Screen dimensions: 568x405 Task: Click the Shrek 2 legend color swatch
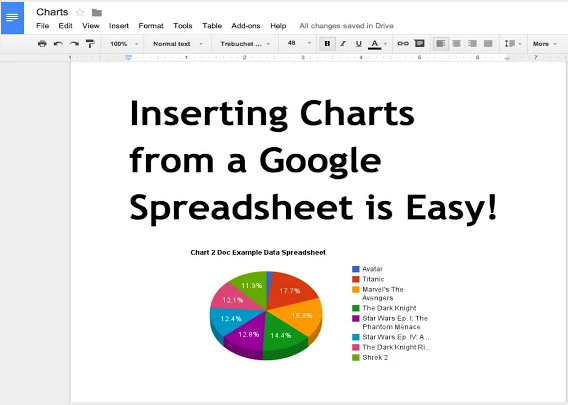coord(356,358)
